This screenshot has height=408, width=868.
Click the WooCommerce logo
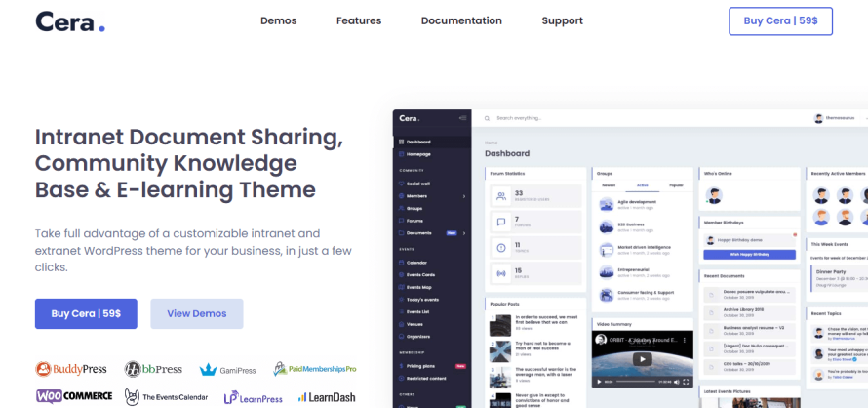(74, 396)
